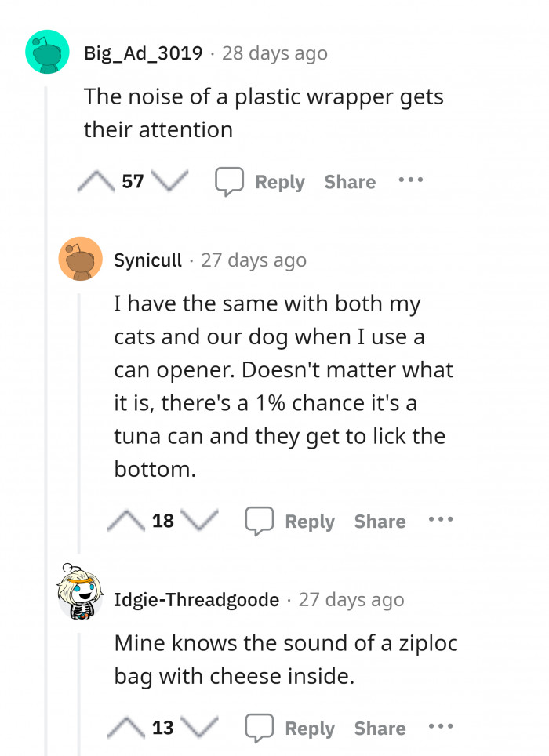Open Big_Ad_3019's user profile

(143, 53)
